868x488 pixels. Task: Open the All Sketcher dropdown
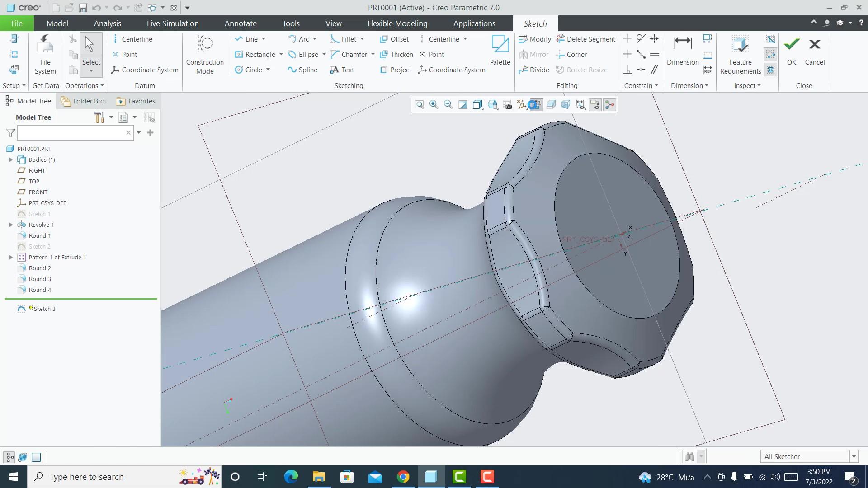[x=854, y=456]
